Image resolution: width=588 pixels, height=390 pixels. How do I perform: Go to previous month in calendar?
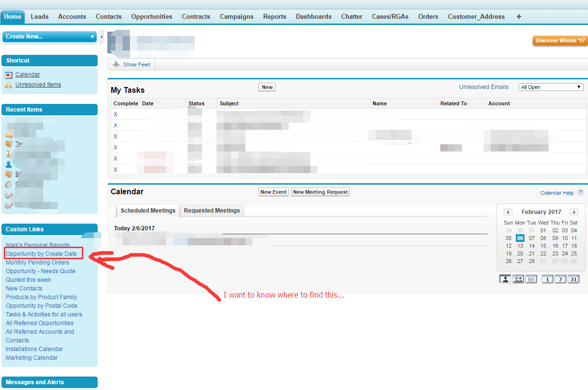[508, 212]
